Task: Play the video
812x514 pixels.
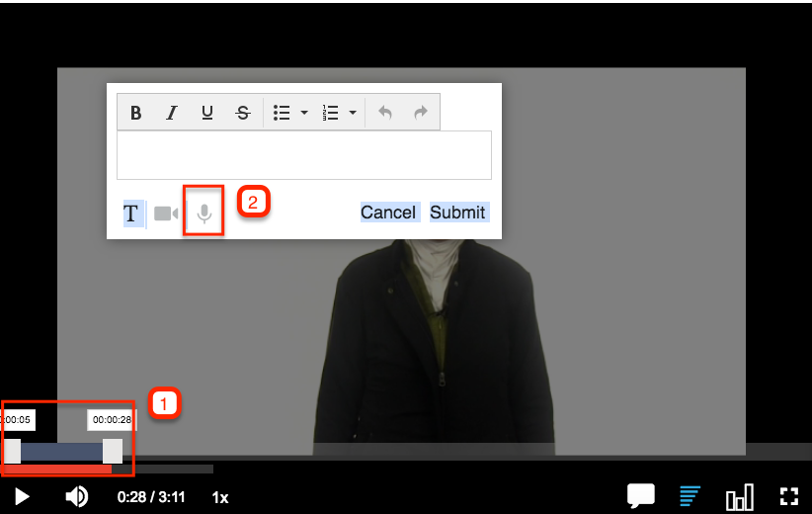Action: [x=22, y=496]
